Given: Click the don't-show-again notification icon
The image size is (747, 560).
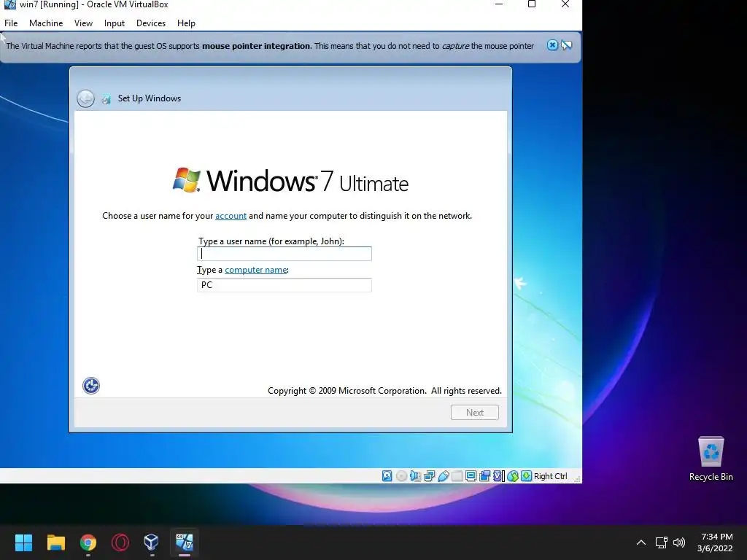Looking at the screenshot, I should pos(566,45).
